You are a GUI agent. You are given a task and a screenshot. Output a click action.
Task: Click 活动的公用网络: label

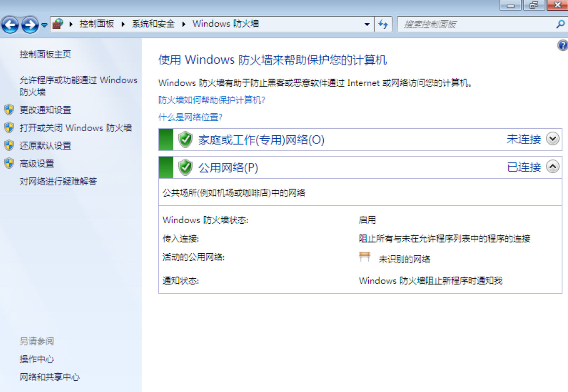coord(194,257)
